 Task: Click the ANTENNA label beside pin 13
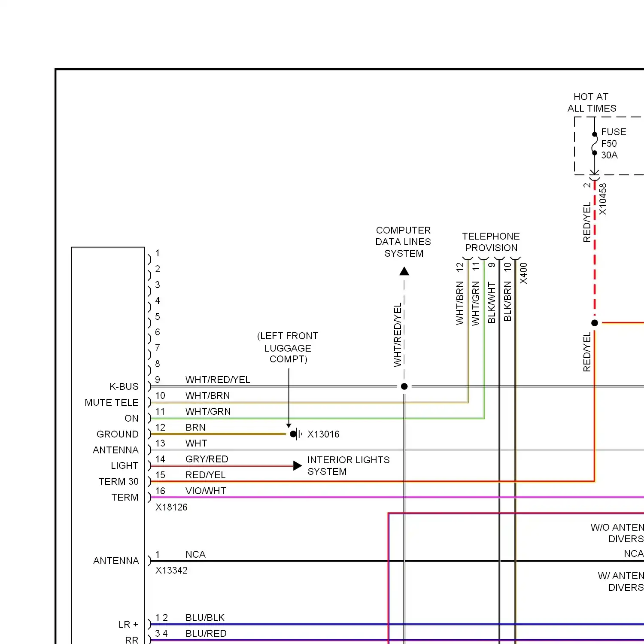click(116, 450)
